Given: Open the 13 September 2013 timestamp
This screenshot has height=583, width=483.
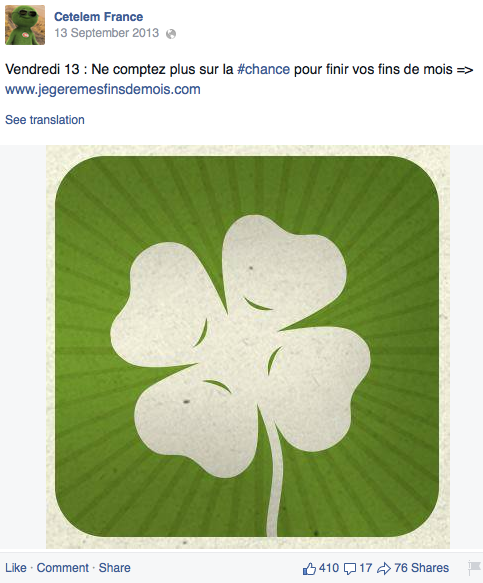Looking at the screenshot, I should [x=107, y=33].
